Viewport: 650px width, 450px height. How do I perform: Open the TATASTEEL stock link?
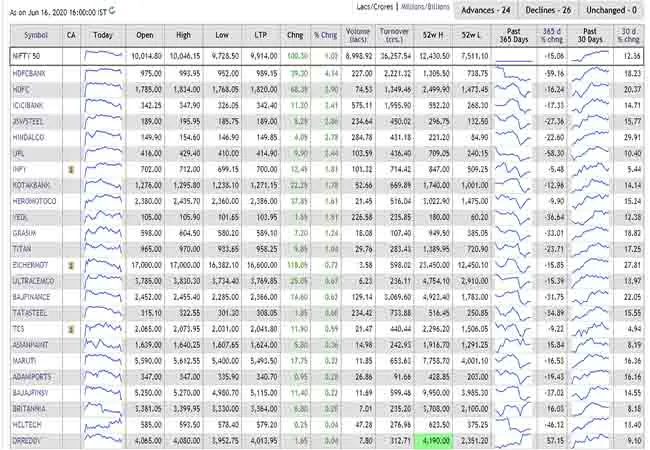tap(30, 313)
